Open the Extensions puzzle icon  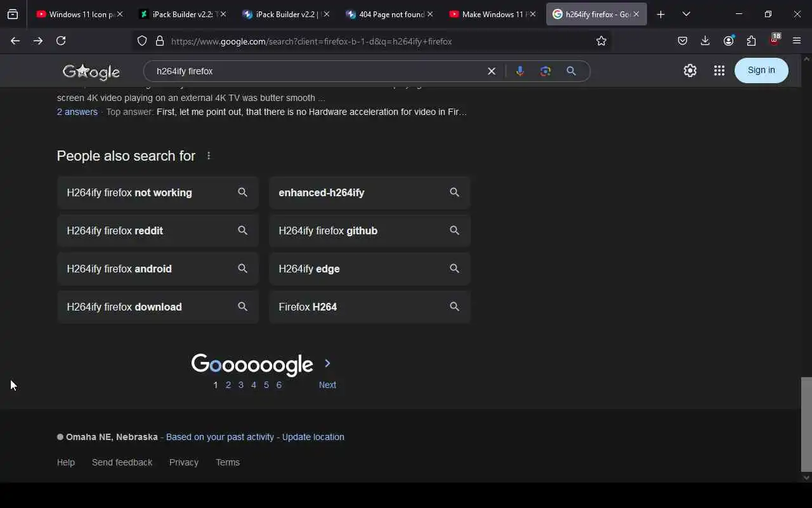click(751, 41)
